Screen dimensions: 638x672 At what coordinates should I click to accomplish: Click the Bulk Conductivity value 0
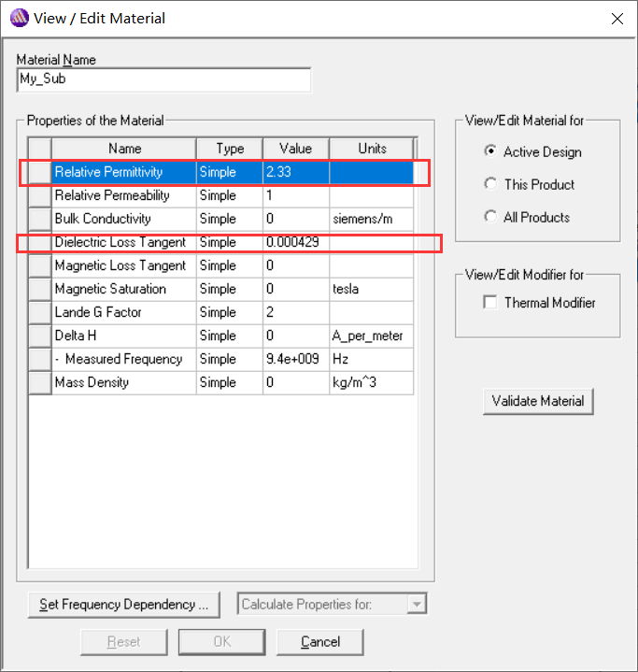[x=296, y=219]
